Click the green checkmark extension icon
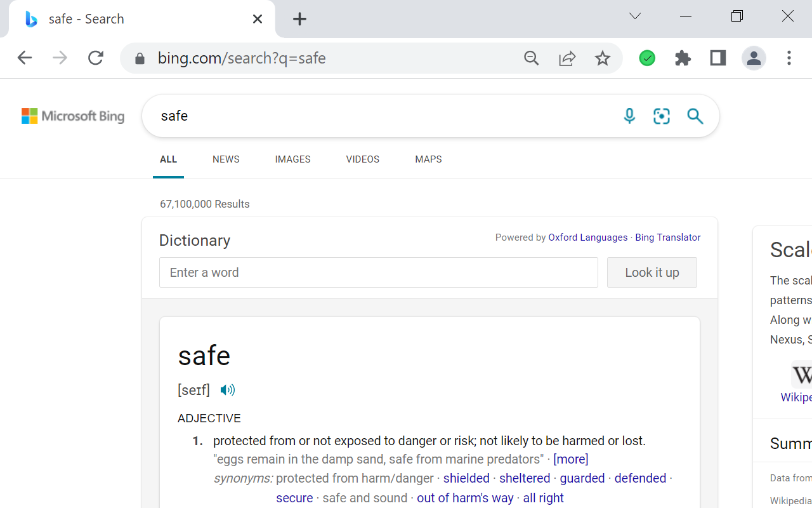The height and width of the screenshot is (508, 812). click(x=646, y=58)
